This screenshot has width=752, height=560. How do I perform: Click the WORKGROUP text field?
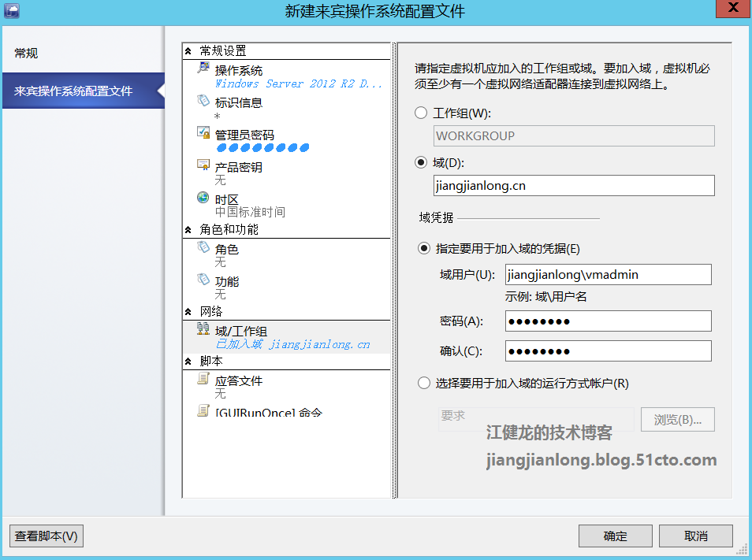click(574, 136)
